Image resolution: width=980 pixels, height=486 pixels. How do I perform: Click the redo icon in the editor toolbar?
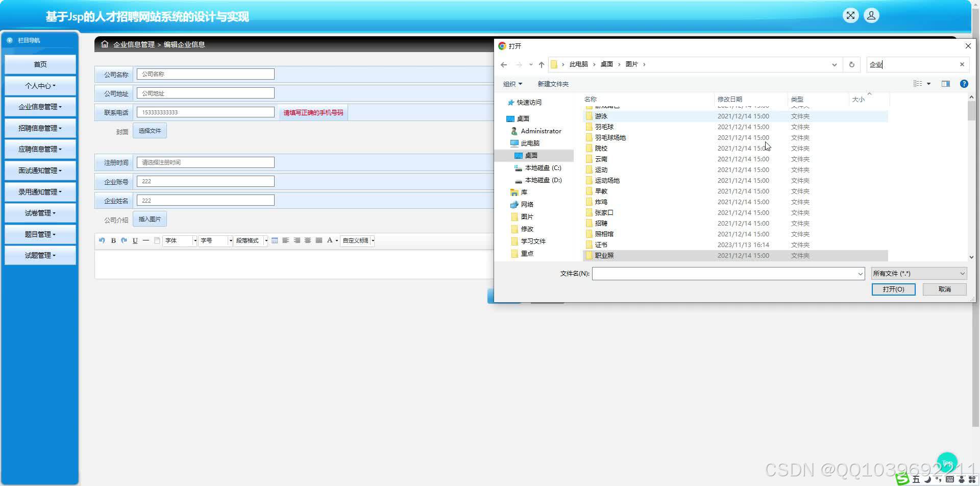pos(124,240)
